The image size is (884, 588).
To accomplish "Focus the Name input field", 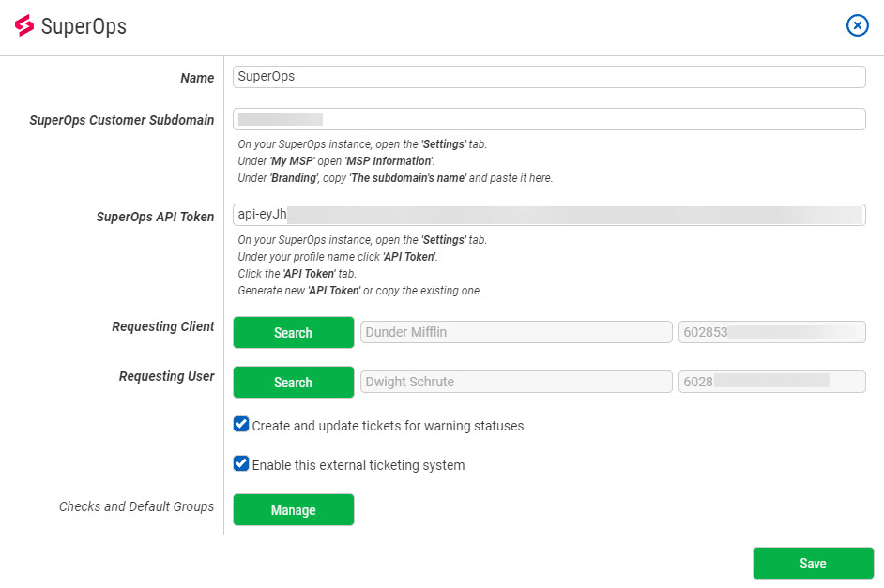I will (x=549, y=77).
